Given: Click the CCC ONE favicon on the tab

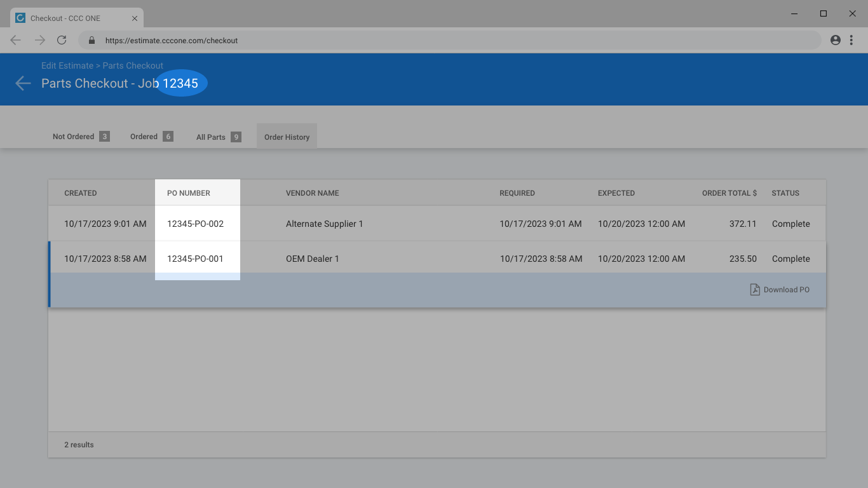Looking at the screenshot, I should pyautogui.click(x=20, y=18).
